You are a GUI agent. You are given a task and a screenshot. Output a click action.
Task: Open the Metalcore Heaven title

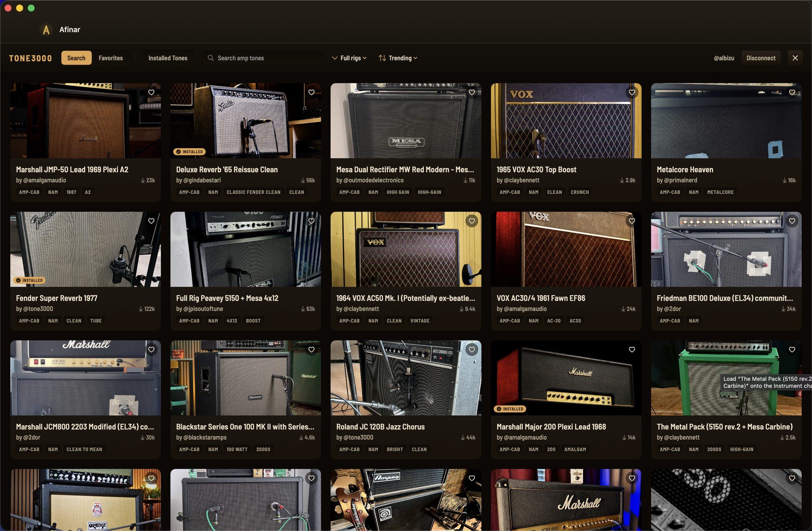click(685, 170)
